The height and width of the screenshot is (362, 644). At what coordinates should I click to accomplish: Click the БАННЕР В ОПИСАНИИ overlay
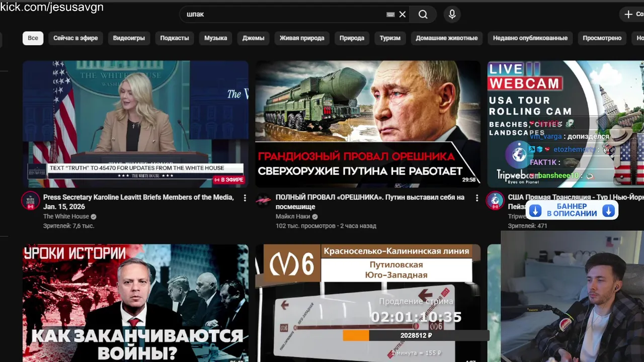[572, 210]
